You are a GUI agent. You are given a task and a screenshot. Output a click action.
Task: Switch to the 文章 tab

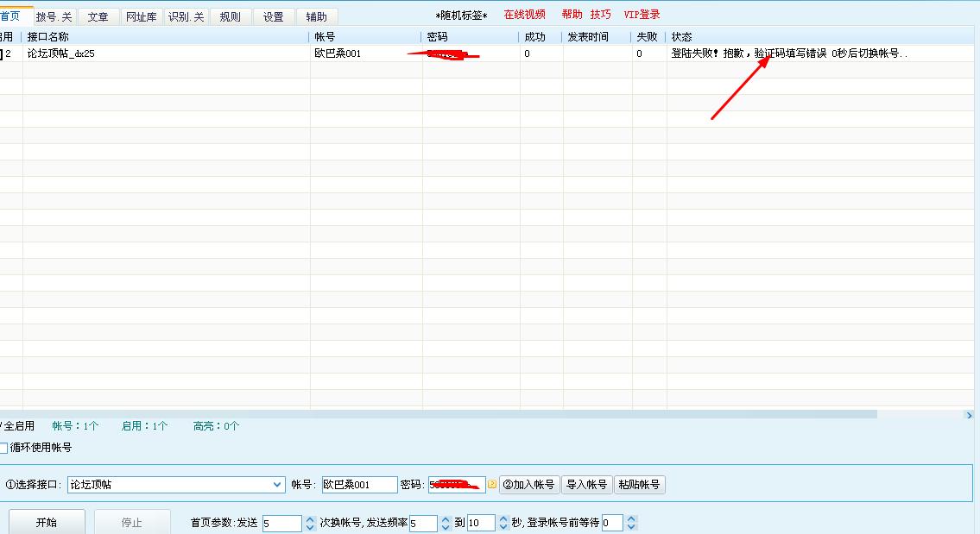[x=98, y=16]
